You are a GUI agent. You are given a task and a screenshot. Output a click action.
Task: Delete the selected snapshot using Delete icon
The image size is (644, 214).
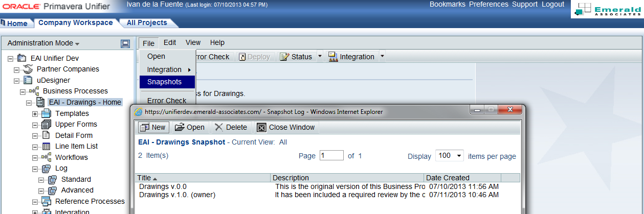pyautogui.click(x=219, y=127)
